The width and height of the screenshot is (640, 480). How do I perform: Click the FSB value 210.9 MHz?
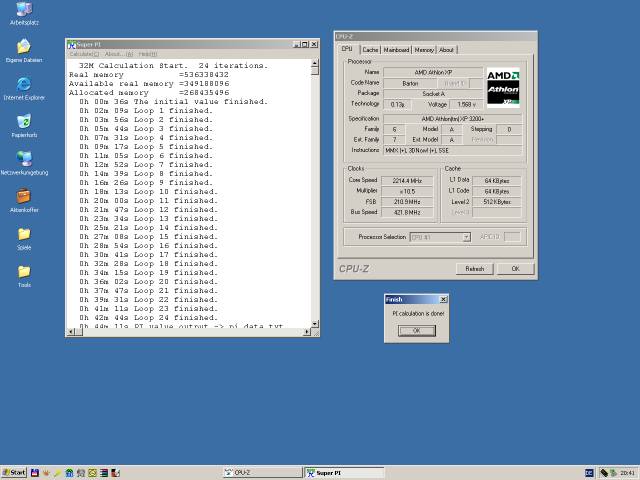coord(407,202)
